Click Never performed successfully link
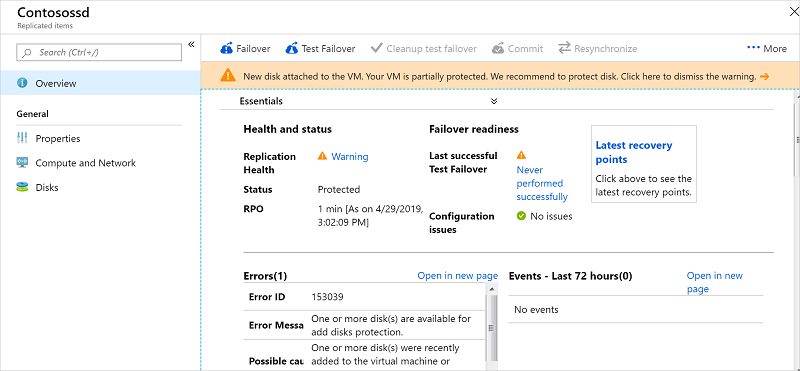This screenshot has width=800, height=371. [x=542, y=183]
